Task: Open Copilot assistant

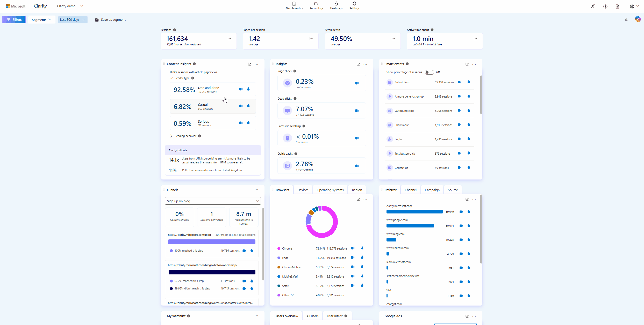Action: (x=638, y=19)
